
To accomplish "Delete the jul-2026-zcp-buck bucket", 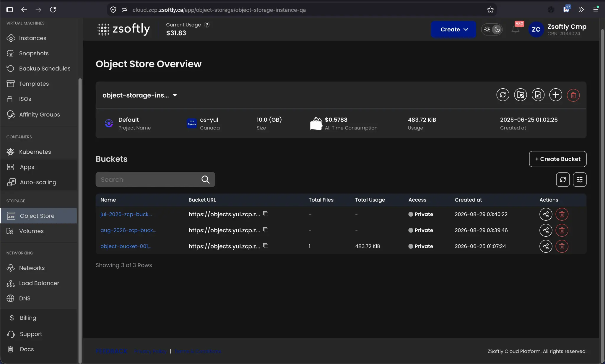I will tap(562, 214).
